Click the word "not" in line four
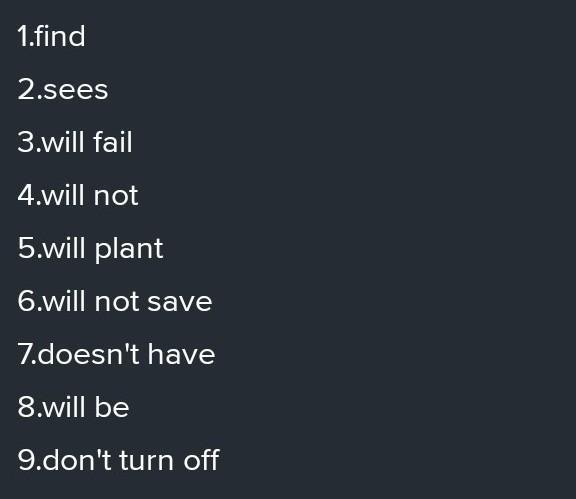 pyautogui.click(x=116, y=196)
